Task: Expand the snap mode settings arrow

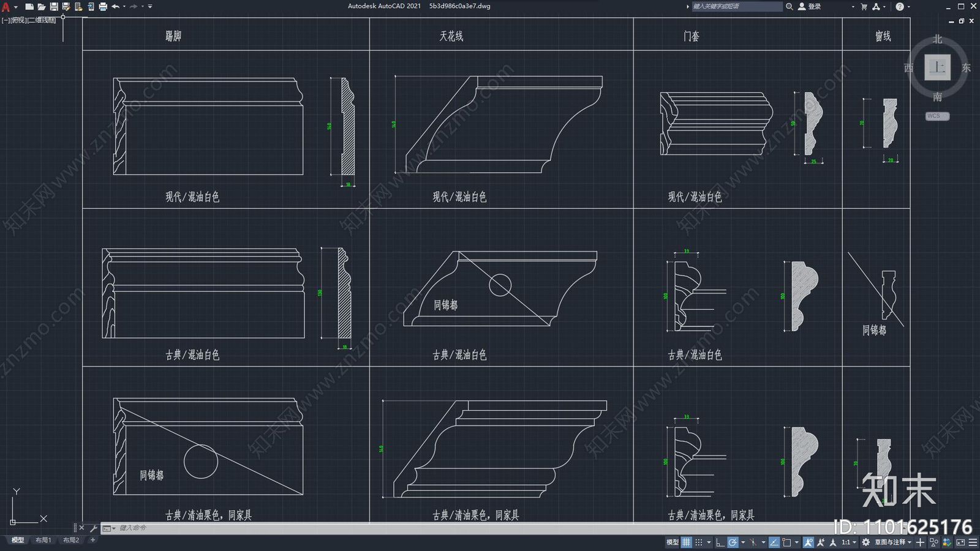Action: 709,542
